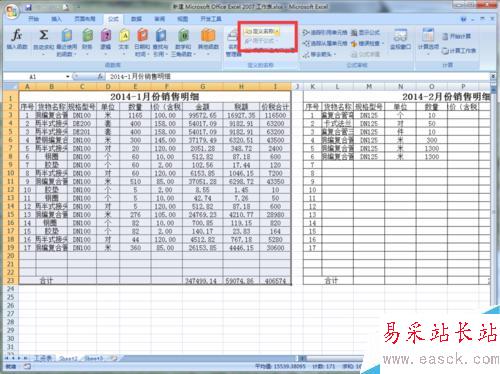Click cell with value 16927.35
The height and width of the screenshot is (374, 500).
coord(241,115)
